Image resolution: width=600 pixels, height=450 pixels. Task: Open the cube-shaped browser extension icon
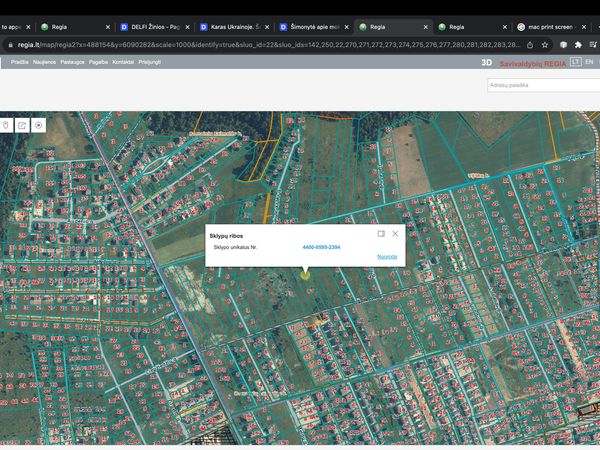coord(563,45)
